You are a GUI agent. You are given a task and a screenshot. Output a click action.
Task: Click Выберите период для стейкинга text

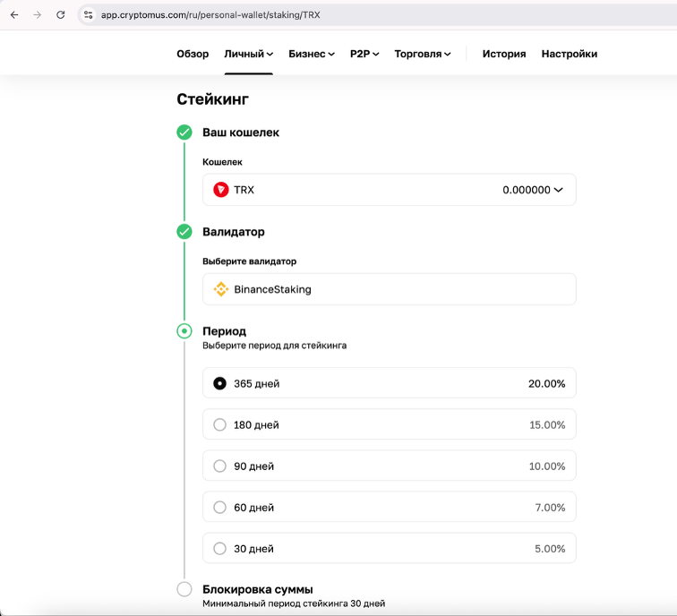click(x=275, y=346)
